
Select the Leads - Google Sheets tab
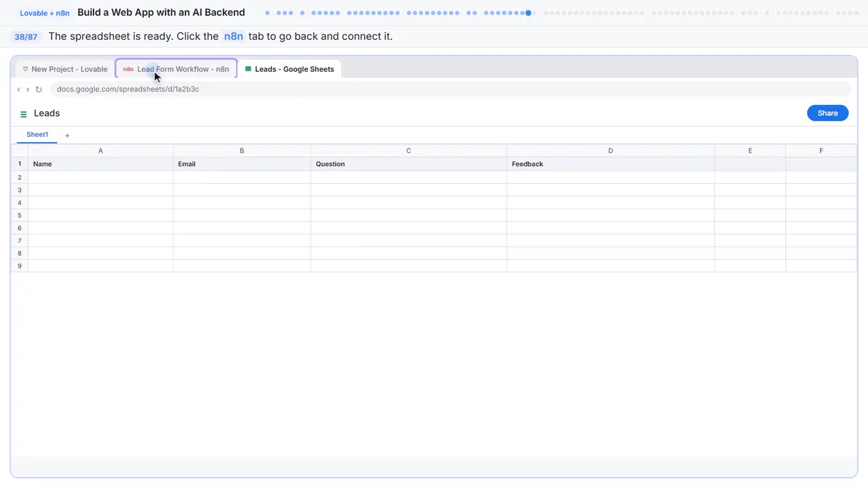coord(290,69)
